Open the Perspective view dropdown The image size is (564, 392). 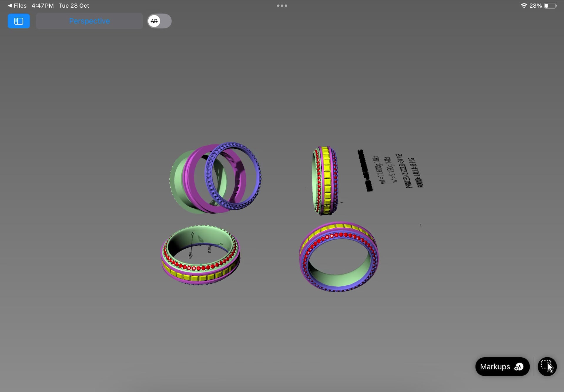coord(89,21)
